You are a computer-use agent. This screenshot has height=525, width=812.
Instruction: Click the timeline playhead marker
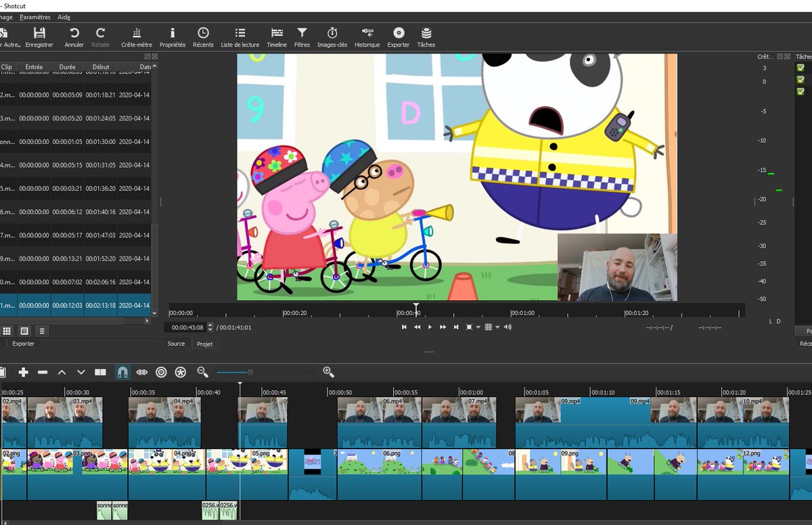[x=240, y=385]
